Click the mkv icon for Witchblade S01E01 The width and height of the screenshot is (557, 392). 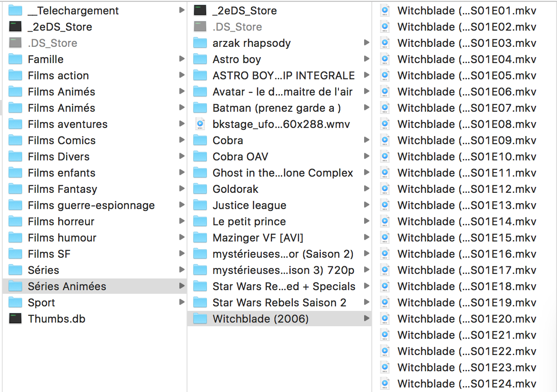385,10
